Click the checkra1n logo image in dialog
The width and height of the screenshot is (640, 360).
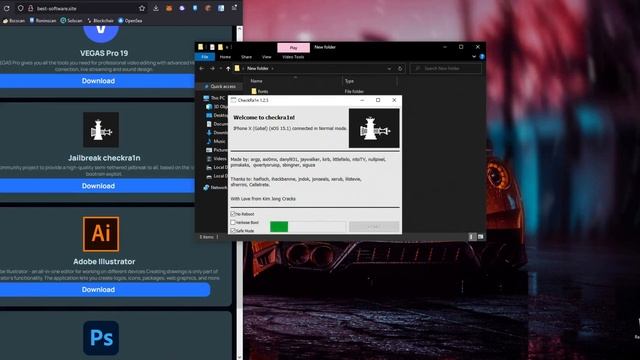[x=374, y=128]
